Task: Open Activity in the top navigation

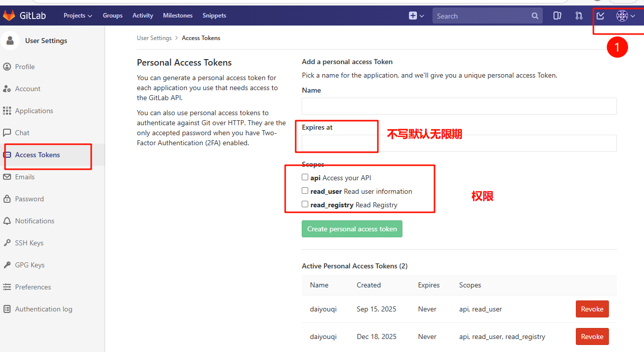Action: tap(143, 16)
